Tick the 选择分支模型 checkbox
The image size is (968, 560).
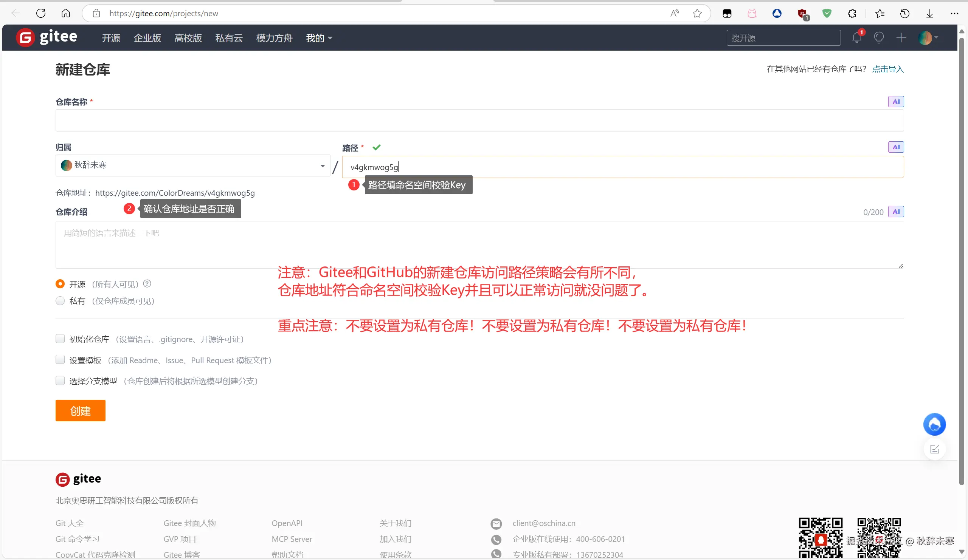click(60, 381)
